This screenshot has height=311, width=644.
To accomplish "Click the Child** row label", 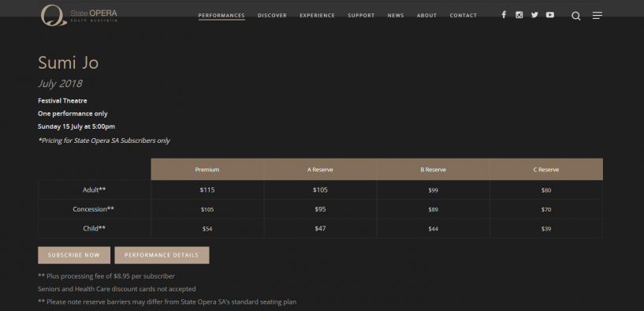I will [x=94, y=228].
